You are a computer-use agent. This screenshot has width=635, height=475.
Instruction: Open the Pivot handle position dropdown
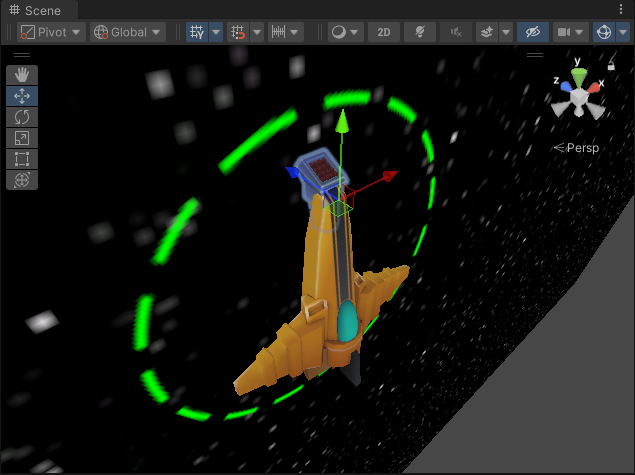(51, 32)
